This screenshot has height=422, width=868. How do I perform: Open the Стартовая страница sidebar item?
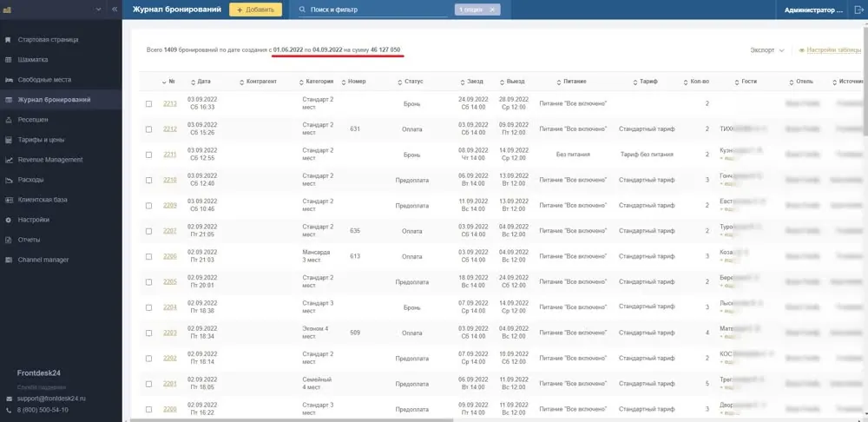point(48,40)
